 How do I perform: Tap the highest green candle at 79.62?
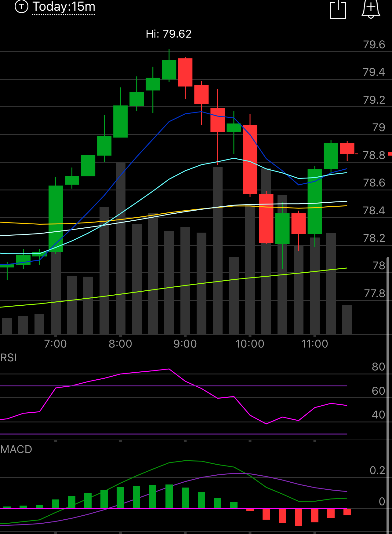[169, 70]
